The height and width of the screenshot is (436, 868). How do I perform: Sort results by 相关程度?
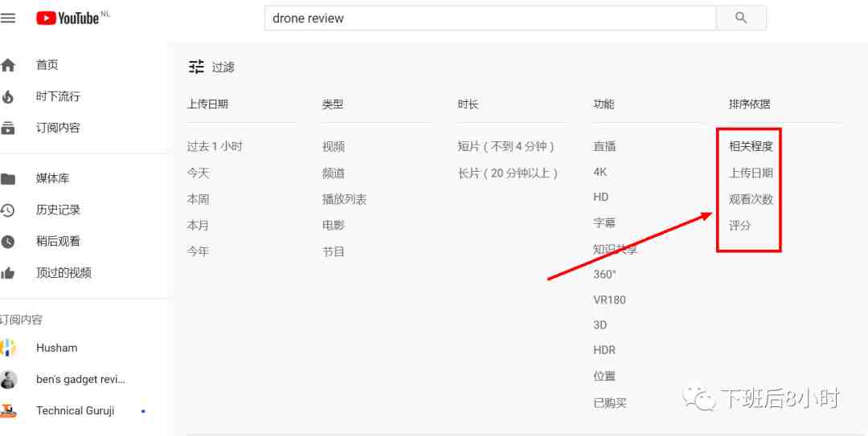click(x=751, y=147)
